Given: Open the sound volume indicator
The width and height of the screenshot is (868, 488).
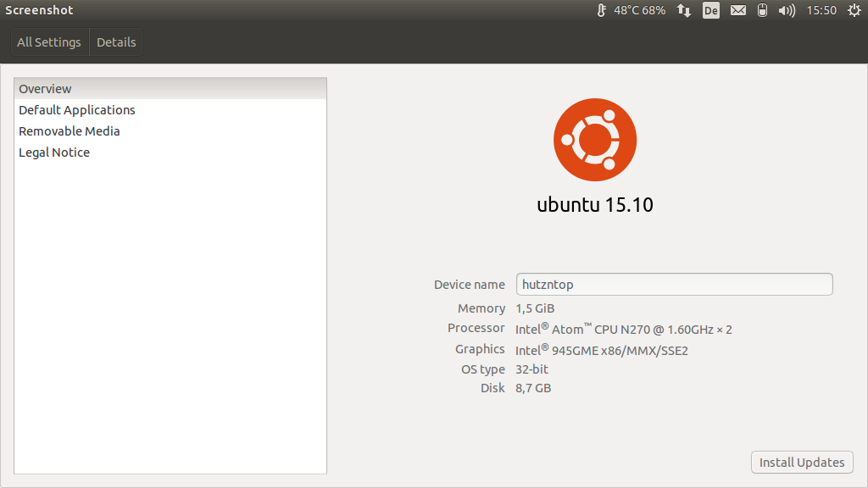Looking at the screenshot, I should click(x=787, y=10).
